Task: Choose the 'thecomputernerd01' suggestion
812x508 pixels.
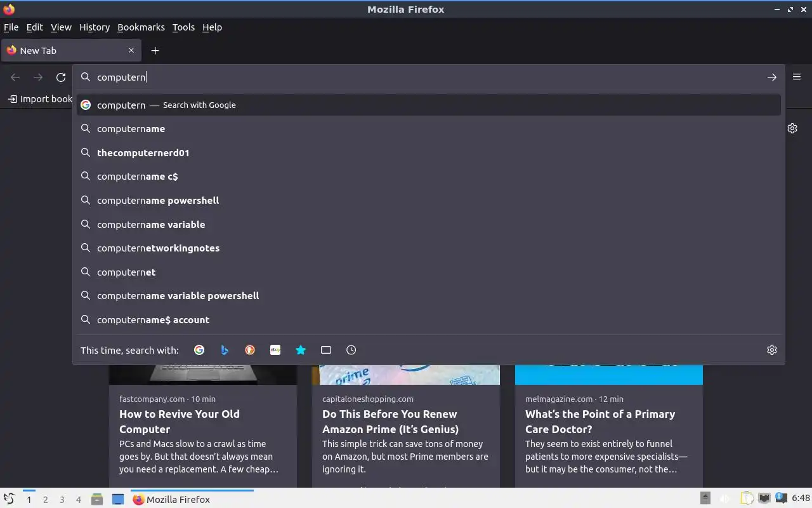Action: click(x=429, y=152)
